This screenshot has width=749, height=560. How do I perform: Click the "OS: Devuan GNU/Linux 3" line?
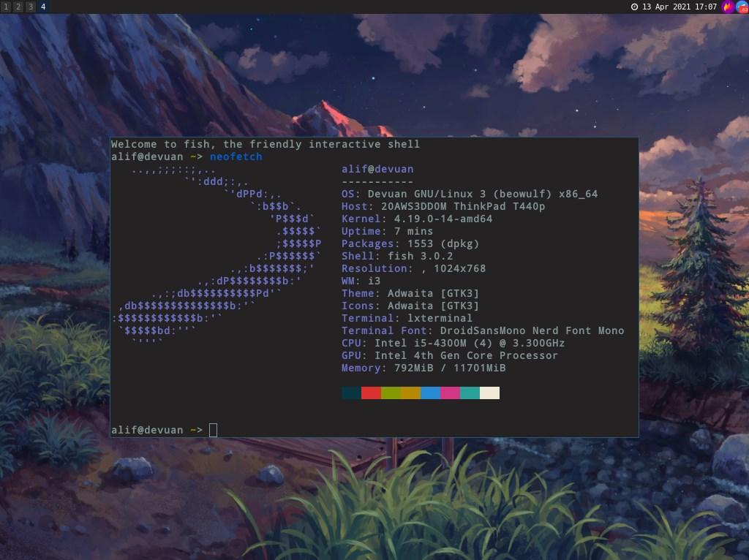[x=470, y=194]
